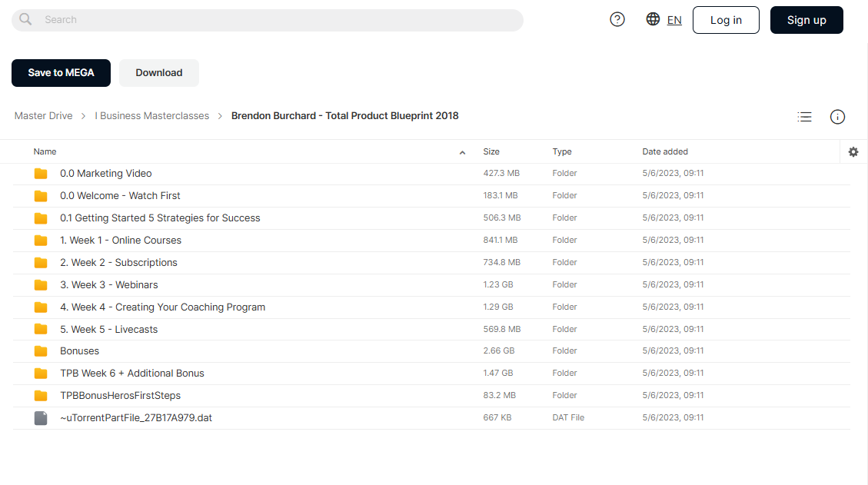Click Brendon Burchard Total Product Blueprint breadcrumb
Screen dimensions: 868x485
tap(345, 116)
